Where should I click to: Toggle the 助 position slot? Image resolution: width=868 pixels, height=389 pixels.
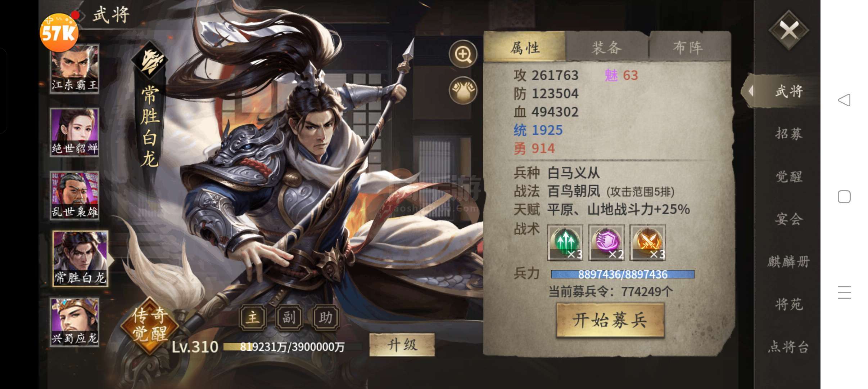click(326, 317)
